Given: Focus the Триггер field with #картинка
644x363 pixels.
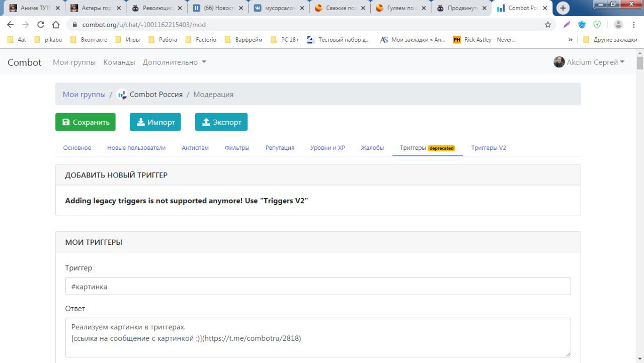Looking at the screenshot, I should pos(318,286).
